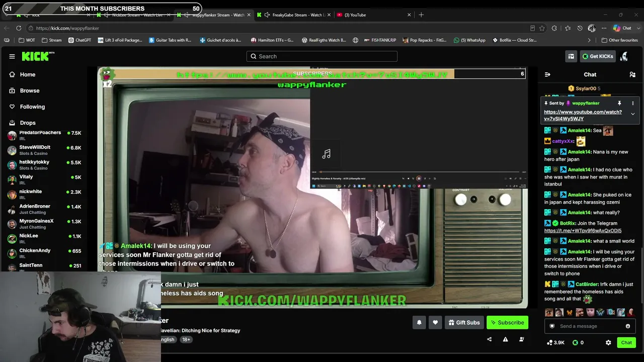The height and width of the screenshot is (362, 644).
Task: Report the stream using warning icon
Action: [x=505, y=339]
